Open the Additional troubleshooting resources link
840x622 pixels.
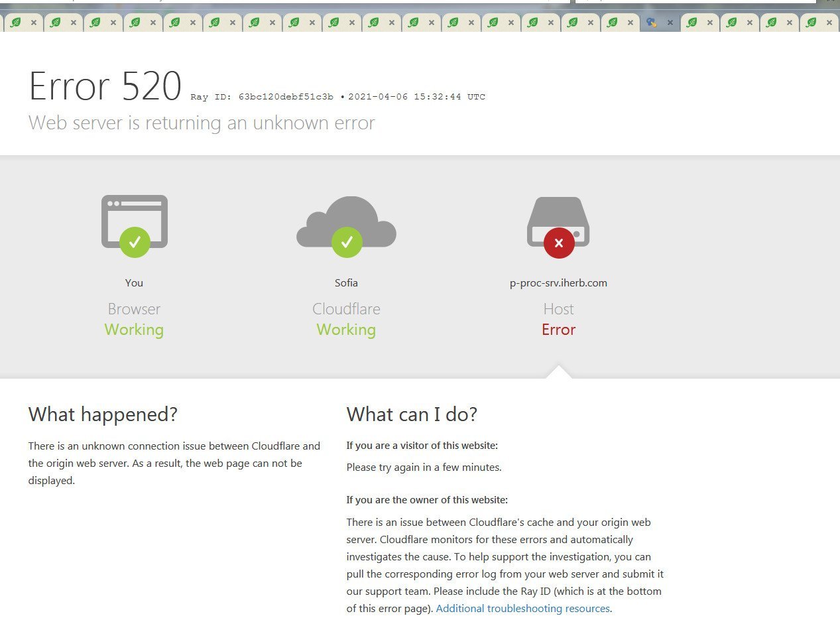click(x=522, y=608)
